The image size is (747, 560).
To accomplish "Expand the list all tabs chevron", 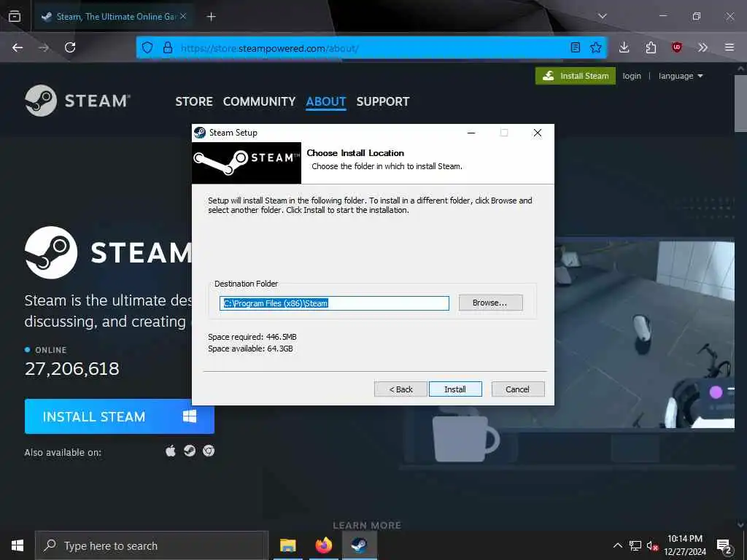I will (x=602, y=16).
